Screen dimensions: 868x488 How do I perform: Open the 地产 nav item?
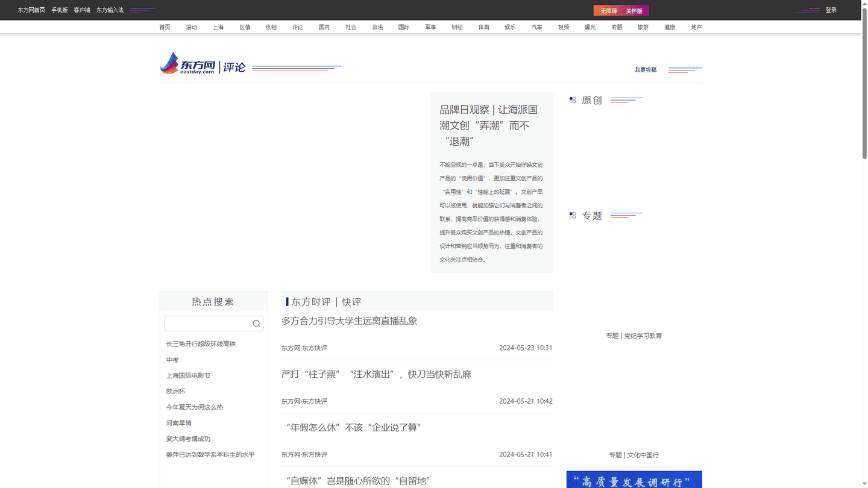coord(696,27)
